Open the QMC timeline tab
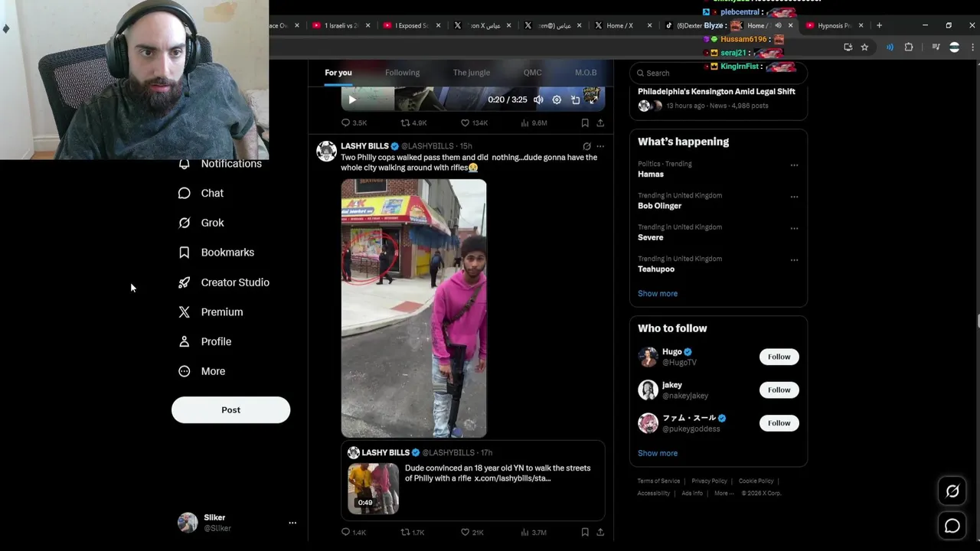 point(532,73)
